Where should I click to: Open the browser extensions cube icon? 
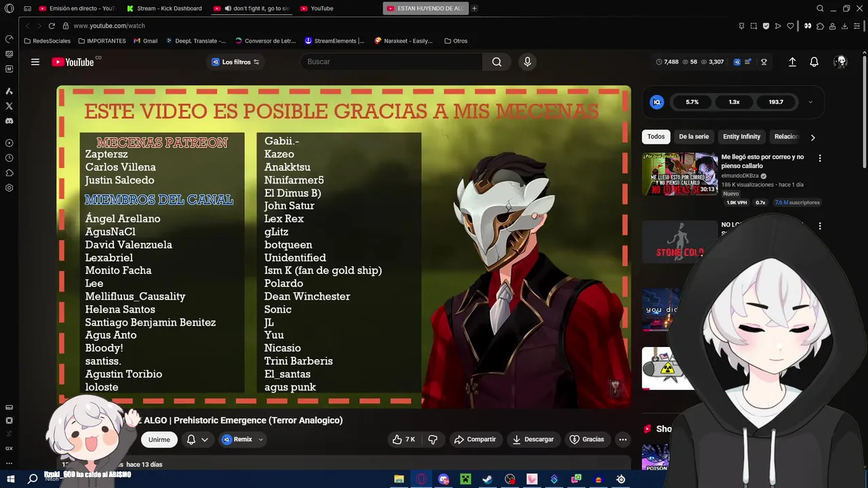click(820, 26)
